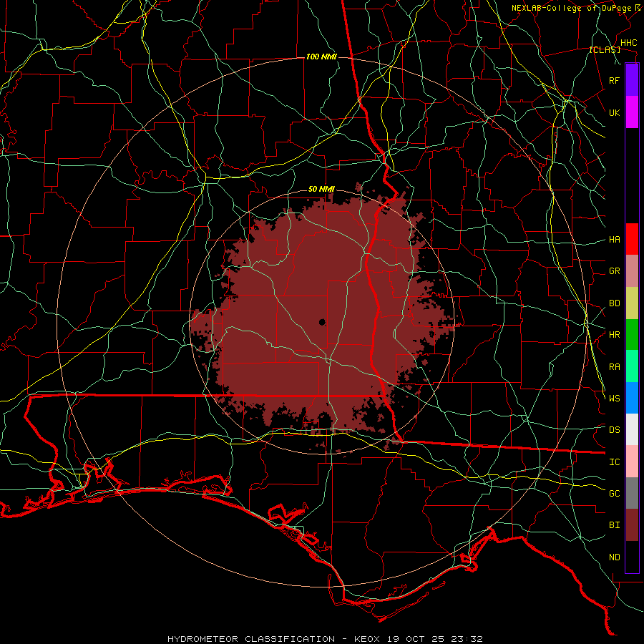The height and width of the screenshot is (644, 644).
Task: Click the HHC product label
Action: (x=628, y=43)
